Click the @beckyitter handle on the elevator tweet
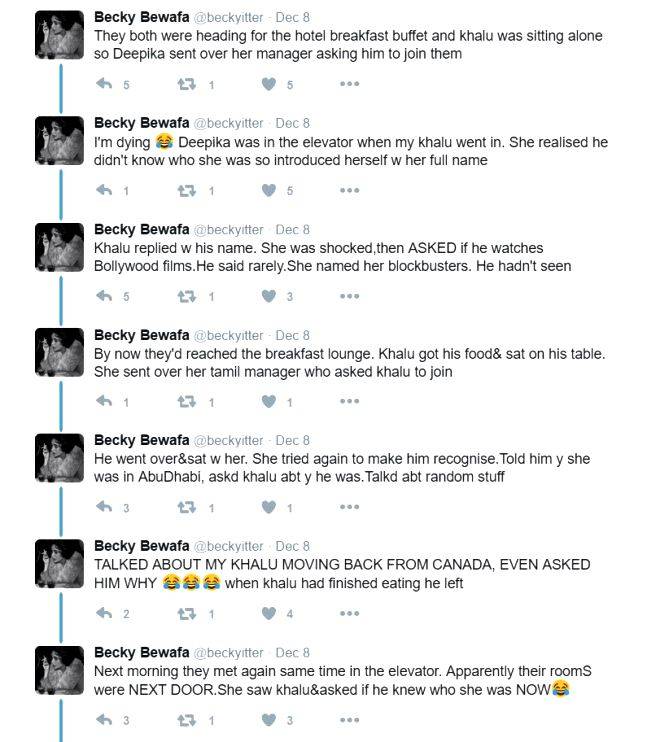Image resolution: width=647 pixels, height=742 pixels. point(228,123)
